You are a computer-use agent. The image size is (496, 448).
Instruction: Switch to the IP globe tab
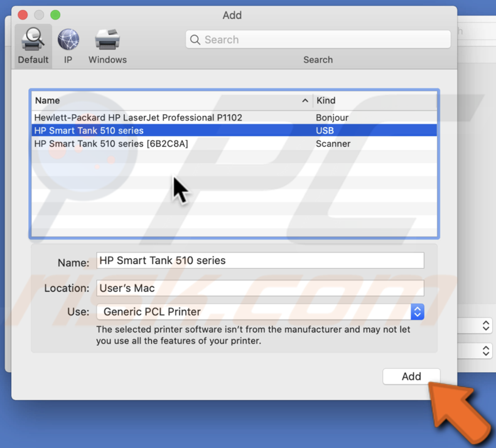[x=68, y=46]
